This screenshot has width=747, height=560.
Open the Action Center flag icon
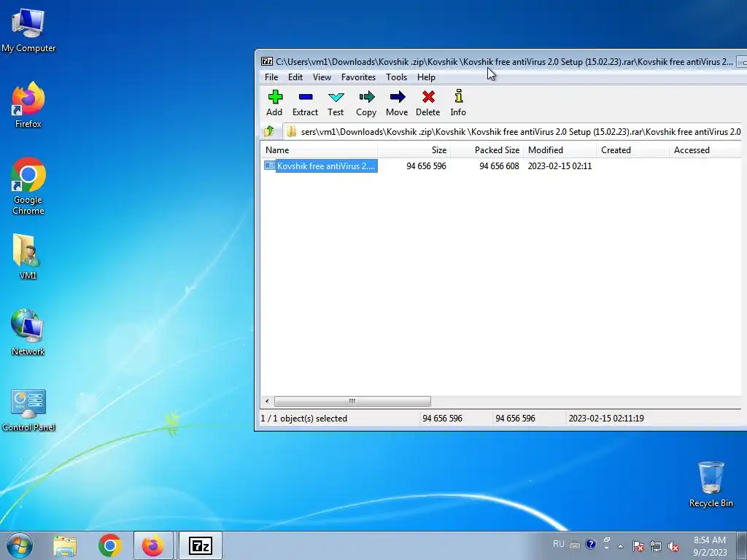[x=638, y=546]
